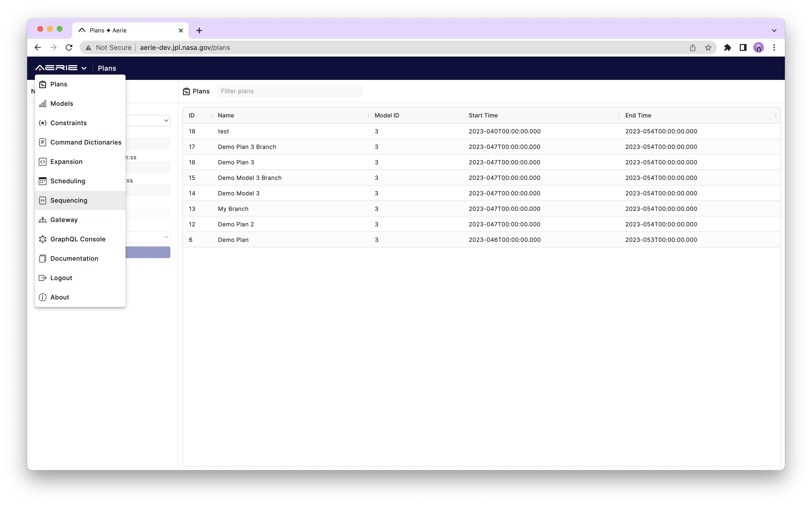Click the Chrome profile icon
The width and height of the screenshot is (812, 506).
758,47
